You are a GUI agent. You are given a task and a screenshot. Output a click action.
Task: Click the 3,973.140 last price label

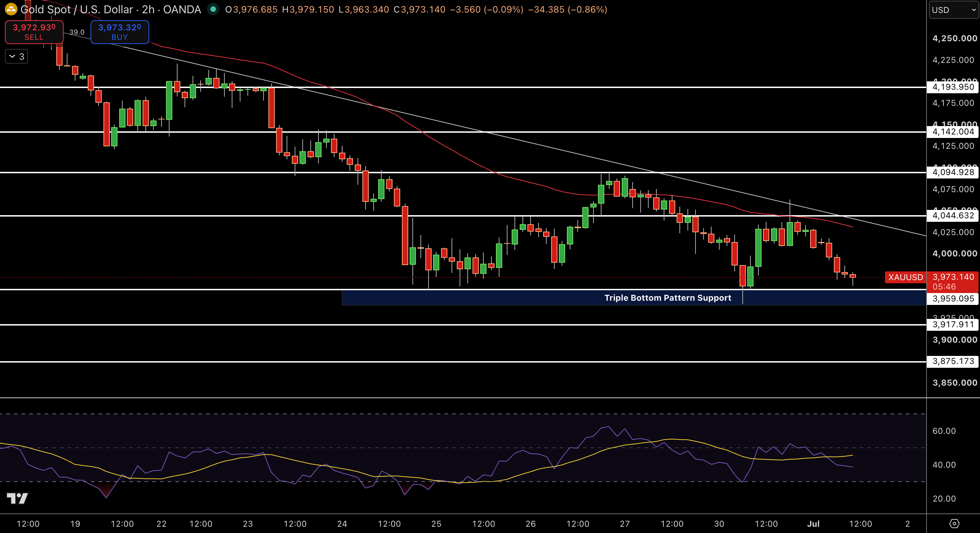(953, 277)
